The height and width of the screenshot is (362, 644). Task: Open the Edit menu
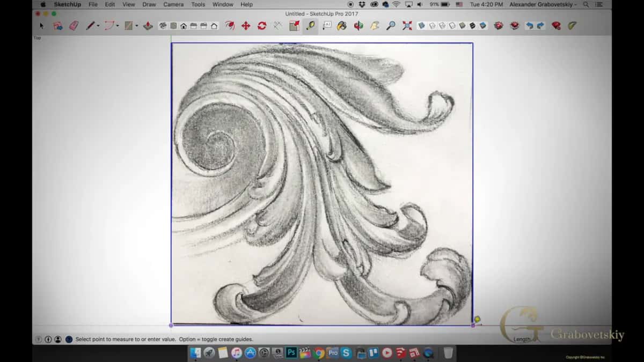[x=110, y=4]
